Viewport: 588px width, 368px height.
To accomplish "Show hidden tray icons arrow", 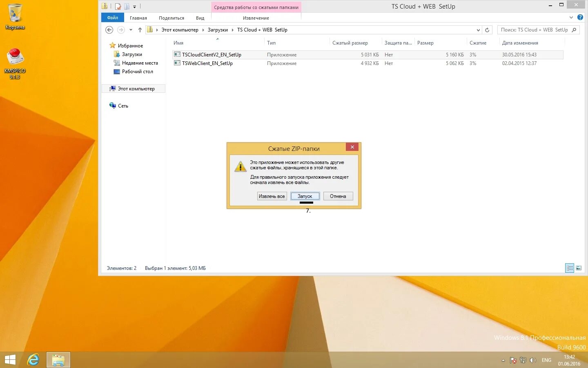I will (x=503, y=360).
